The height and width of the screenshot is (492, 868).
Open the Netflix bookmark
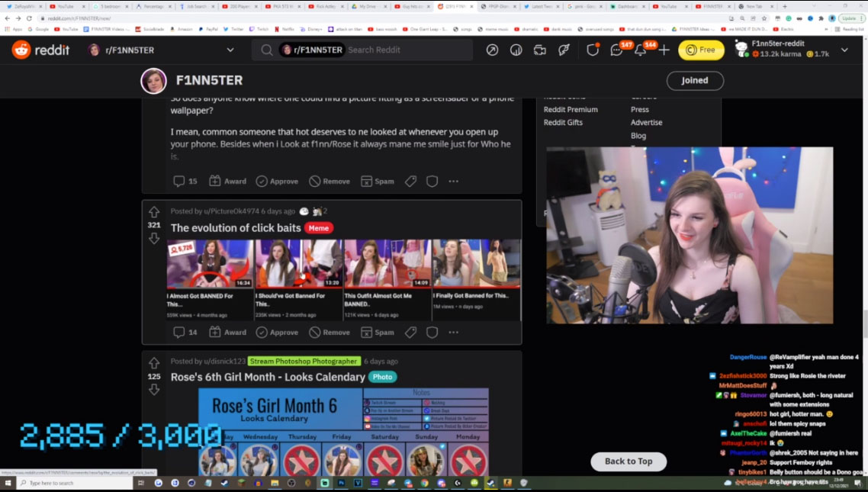pyautogui.click(x=285, y=29)
